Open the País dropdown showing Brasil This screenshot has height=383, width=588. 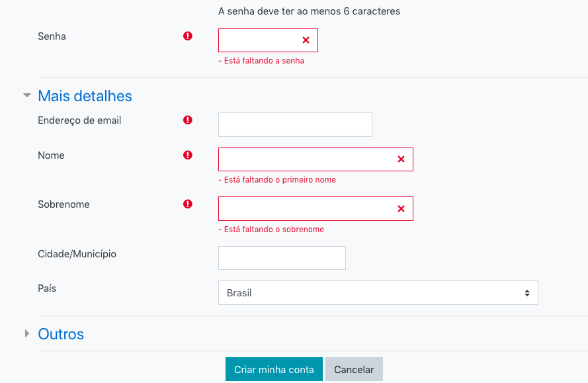click(x=378, y=292)
